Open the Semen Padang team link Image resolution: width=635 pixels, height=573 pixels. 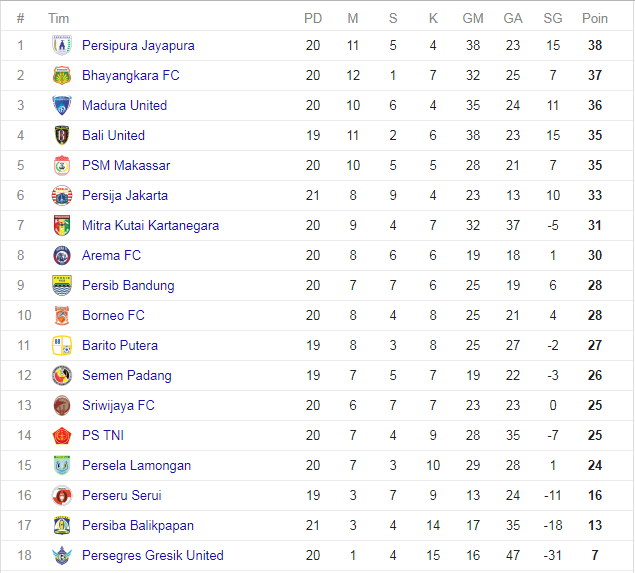(127, 375)
